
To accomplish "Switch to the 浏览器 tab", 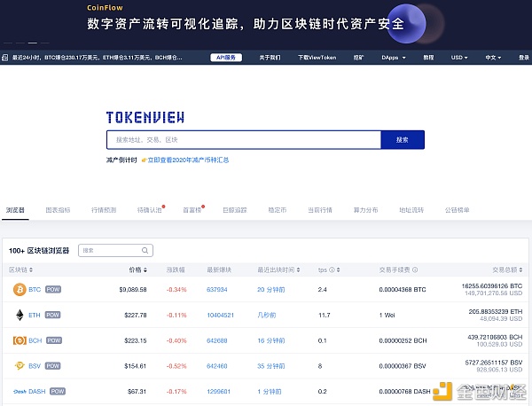I will 15,210.
